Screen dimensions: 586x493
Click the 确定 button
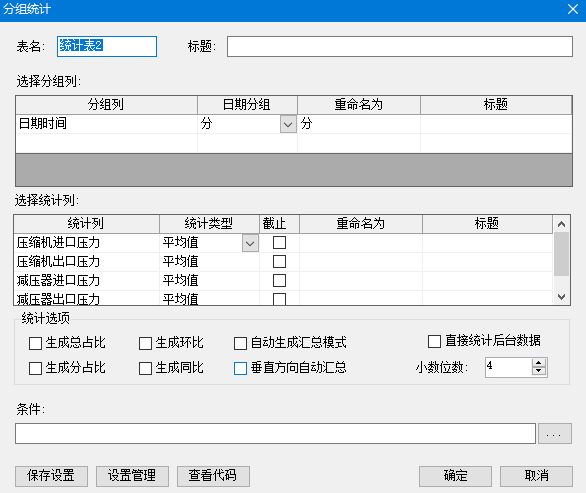coord(455,476)
